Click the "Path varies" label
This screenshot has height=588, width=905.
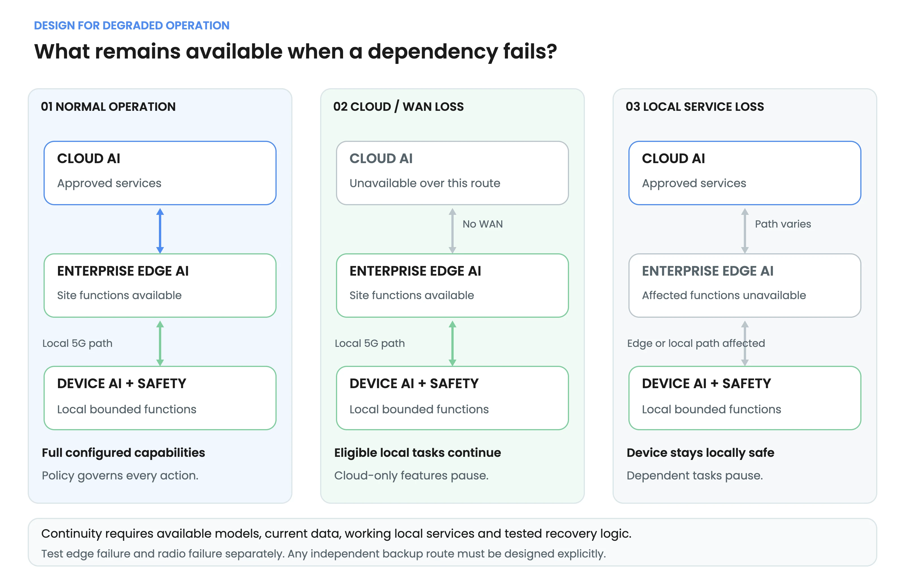click(783, 224)
